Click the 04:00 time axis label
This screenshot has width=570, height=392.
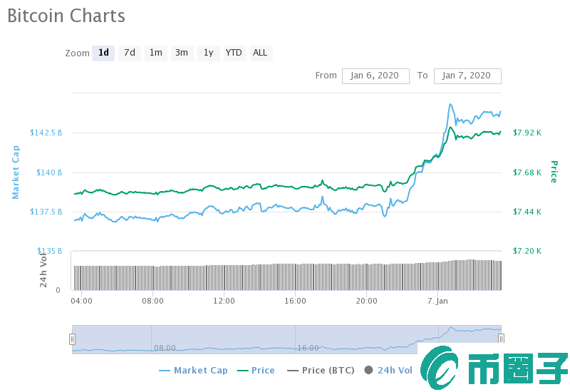(x=81, y=301)
